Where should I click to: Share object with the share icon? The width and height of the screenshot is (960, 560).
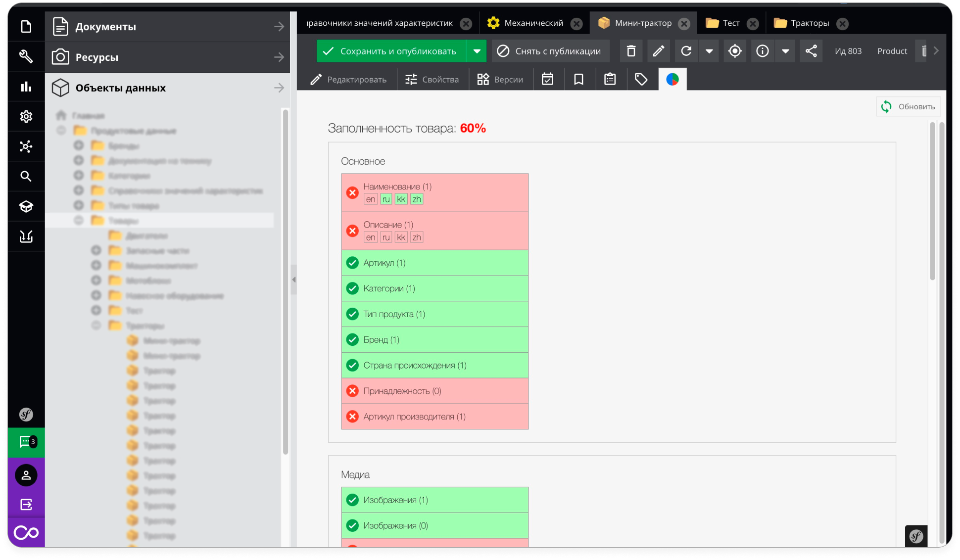811,51
